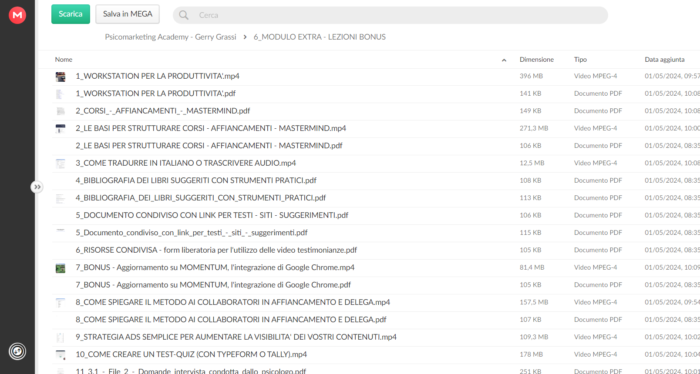Click the MEGA logo icon

click(x=17, y=15)
